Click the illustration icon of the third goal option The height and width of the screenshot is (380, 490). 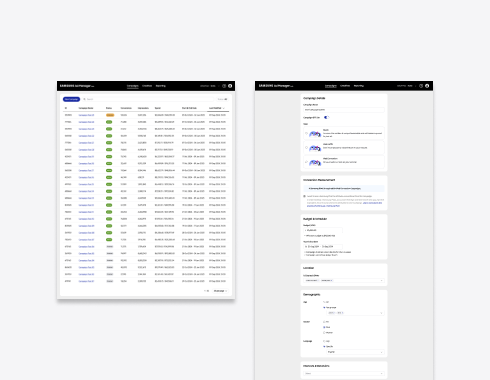click(315, 162)
